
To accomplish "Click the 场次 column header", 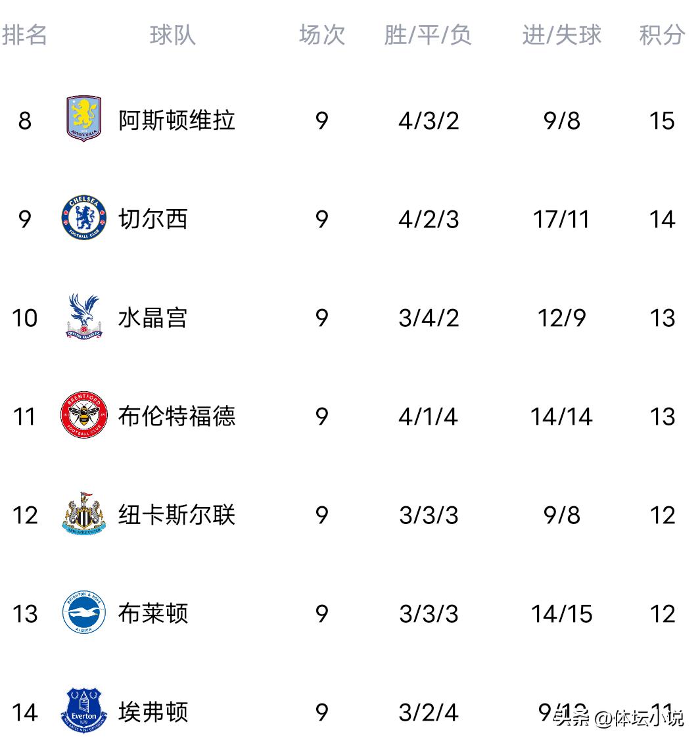I will pos(321,35).
